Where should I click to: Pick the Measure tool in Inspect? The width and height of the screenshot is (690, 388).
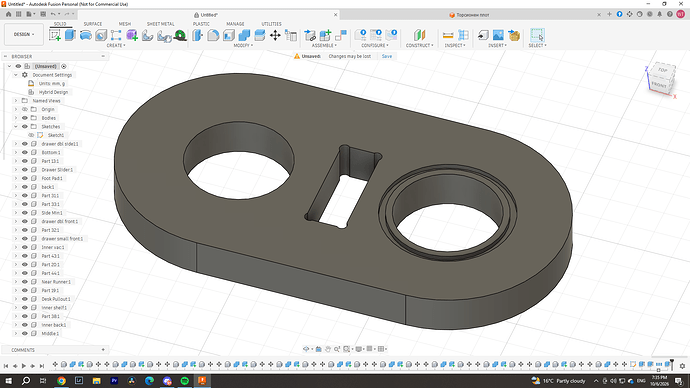tap(448, 35)
